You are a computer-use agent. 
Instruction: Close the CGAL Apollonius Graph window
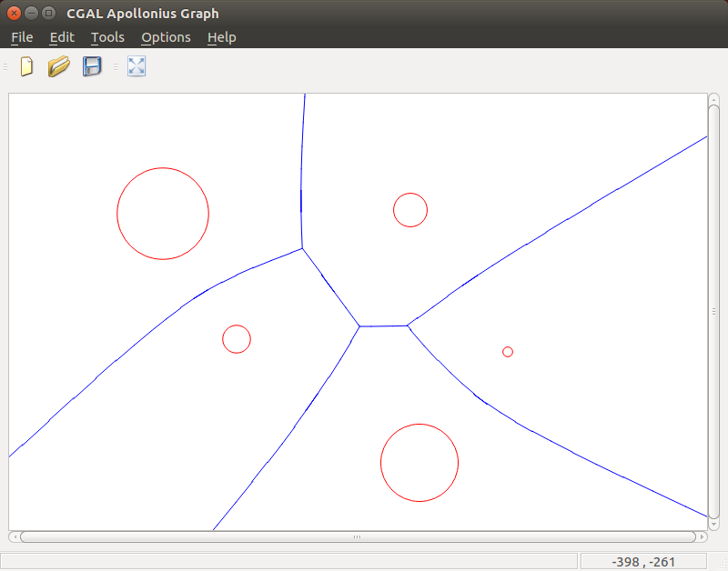coord(14,13)
